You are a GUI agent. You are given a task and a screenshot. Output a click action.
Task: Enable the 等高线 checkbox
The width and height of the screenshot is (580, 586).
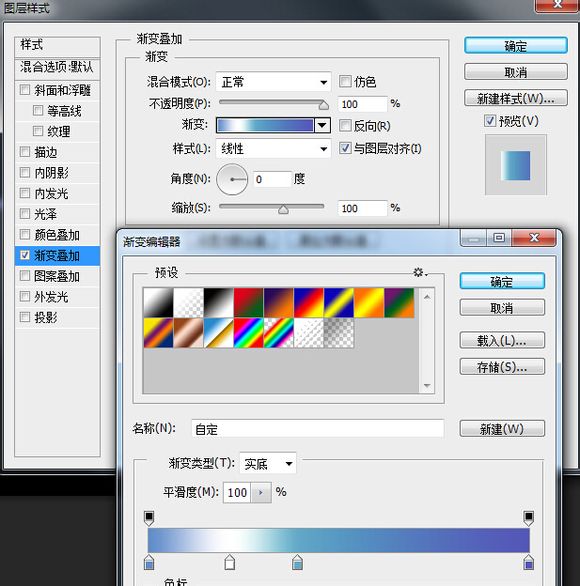38,110
